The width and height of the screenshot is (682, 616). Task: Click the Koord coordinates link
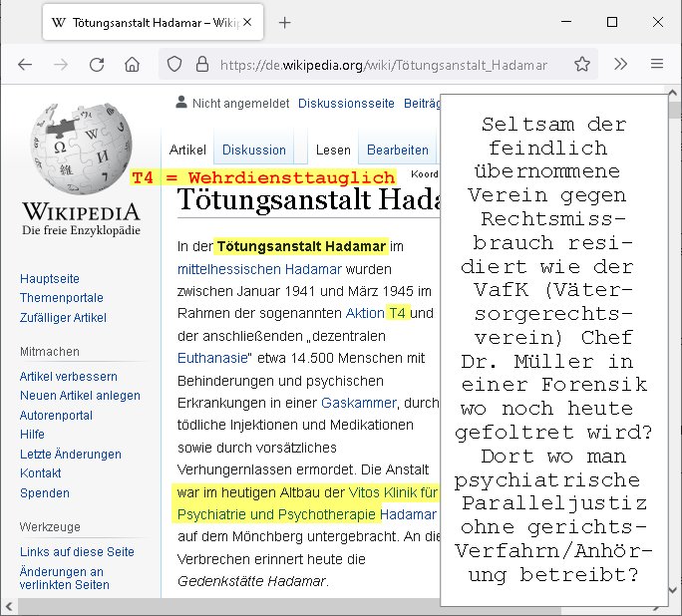[425, 174]
